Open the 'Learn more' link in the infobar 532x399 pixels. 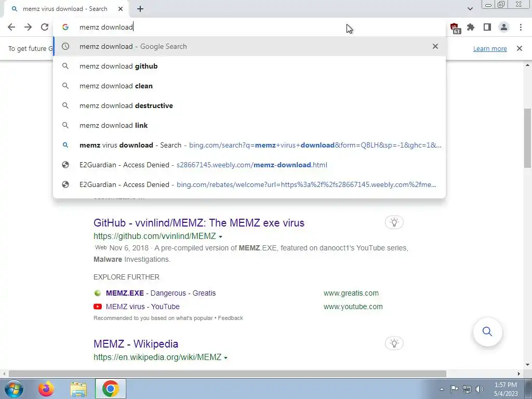pyautogui.click(x=490, y=48)
